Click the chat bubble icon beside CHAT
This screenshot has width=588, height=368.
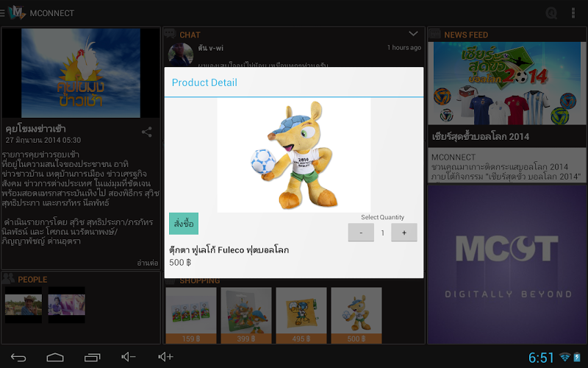point(170,34)
